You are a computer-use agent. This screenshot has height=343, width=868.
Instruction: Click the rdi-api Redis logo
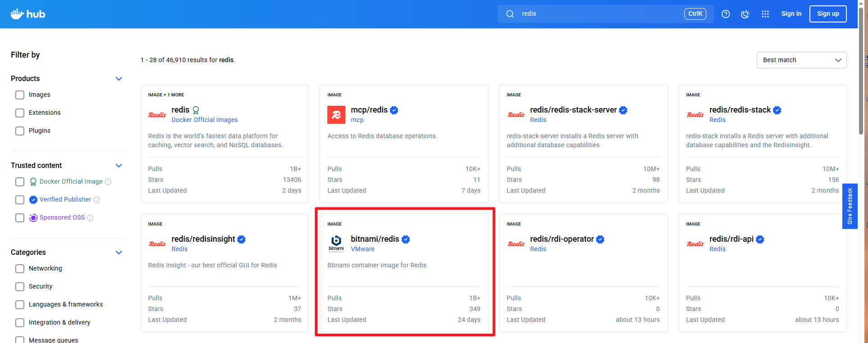point(695,244)
